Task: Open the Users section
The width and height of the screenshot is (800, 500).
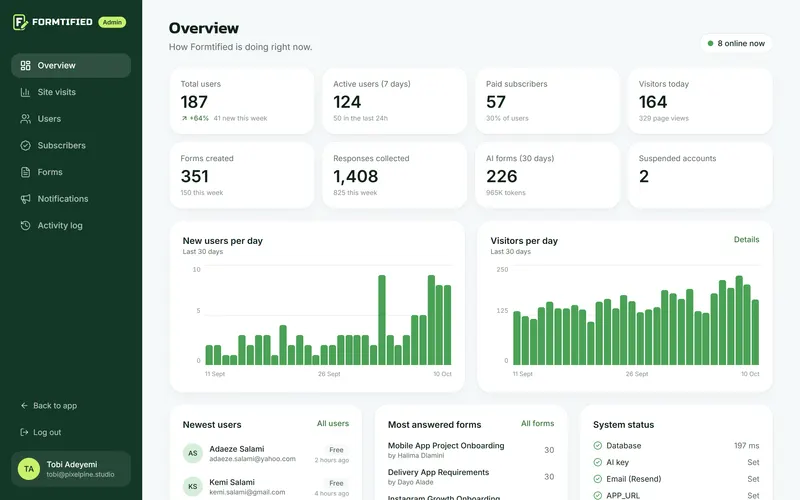Action: (71, 119)
